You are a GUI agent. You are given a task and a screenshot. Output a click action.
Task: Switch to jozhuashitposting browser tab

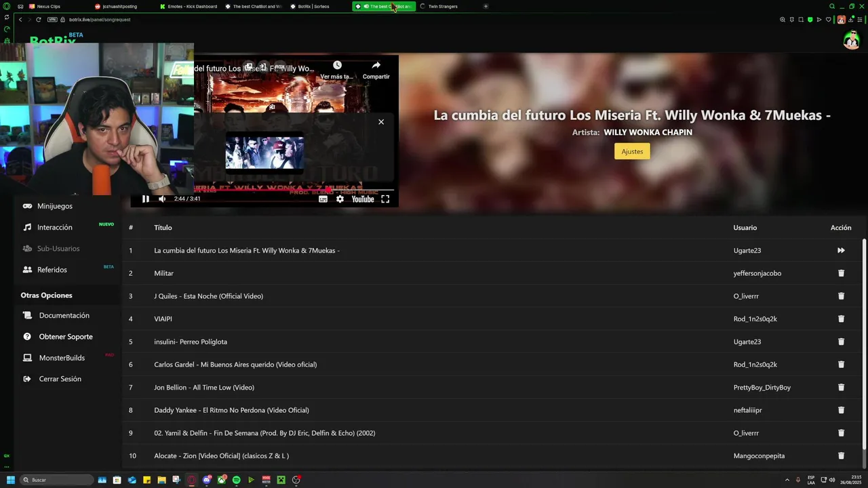click(119, 6)
